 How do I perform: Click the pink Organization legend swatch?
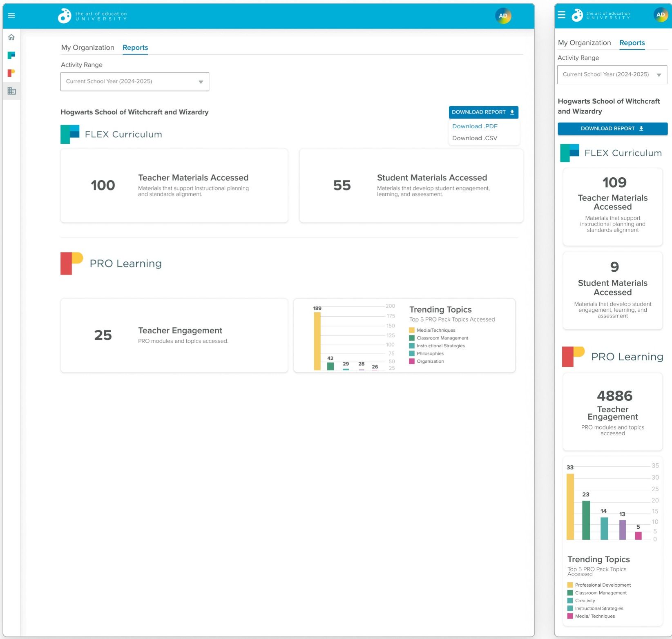(412, 361)
